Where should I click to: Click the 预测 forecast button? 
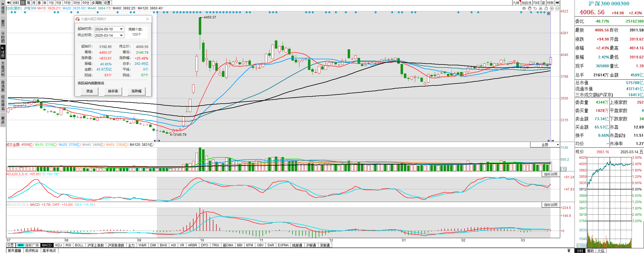pos(550,3)
